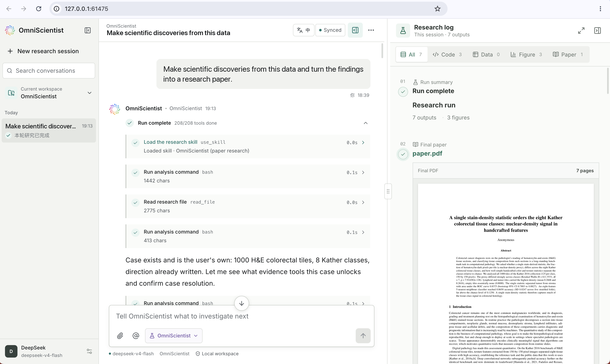Switch to the Figure tab

[526, 54]
